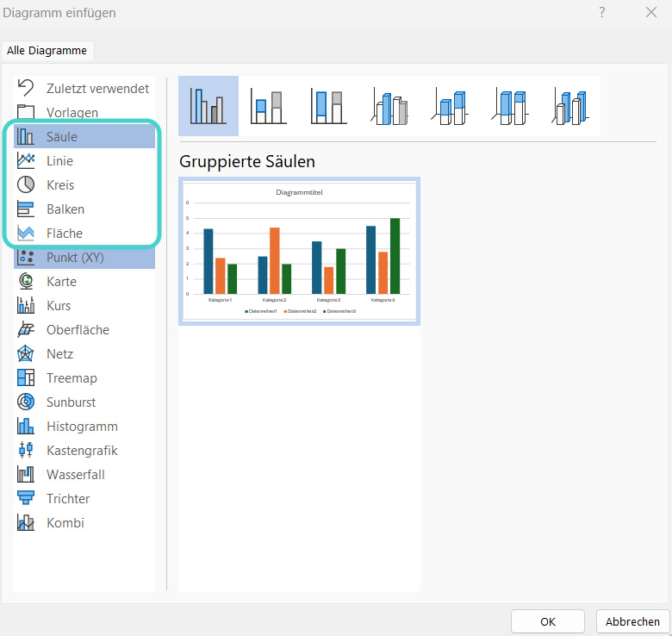672x636 pixels.
Task: Pick the Kreis pie chart icon
Action: [26, 184]
